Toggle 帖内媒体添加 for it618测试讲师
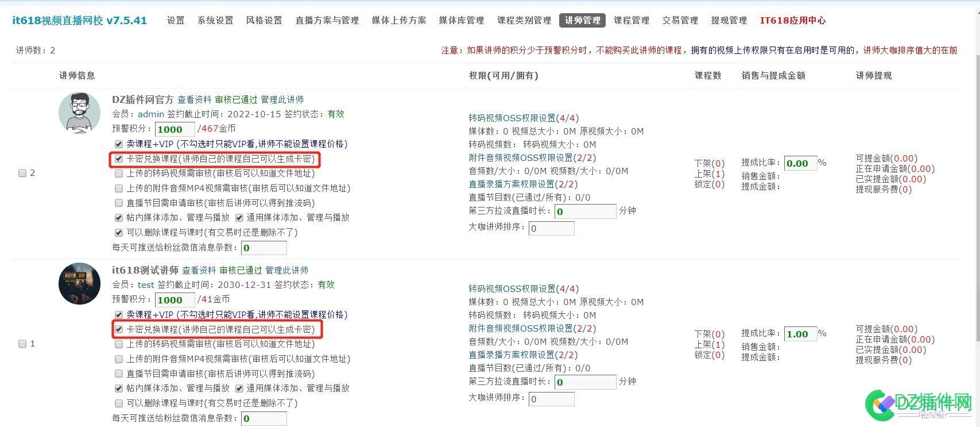 tap(119, 388)
